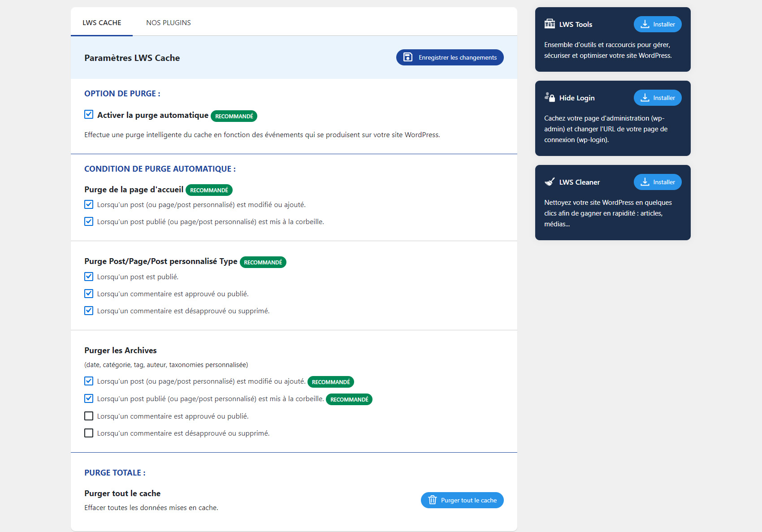Toggle Post Type commentaire désapprouvé ou supprimé checkbox

pyautogui.click(x=89, y=311)
